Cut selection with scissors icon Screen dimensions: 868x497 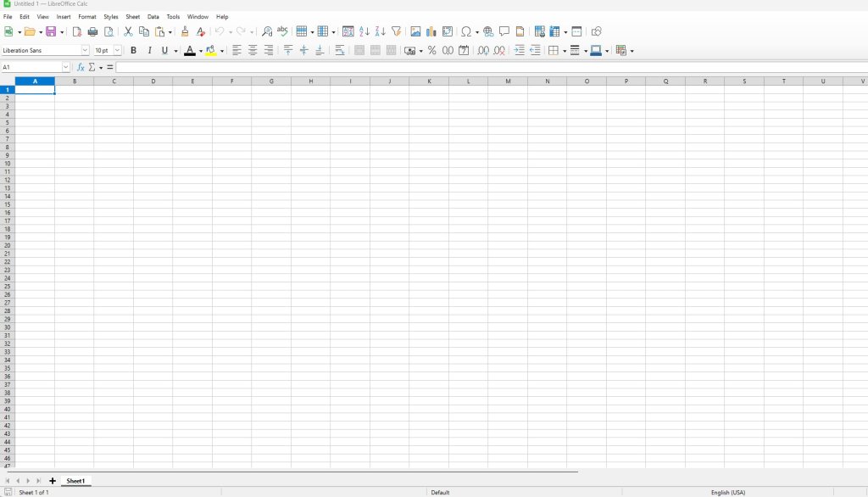pos(128,31)
